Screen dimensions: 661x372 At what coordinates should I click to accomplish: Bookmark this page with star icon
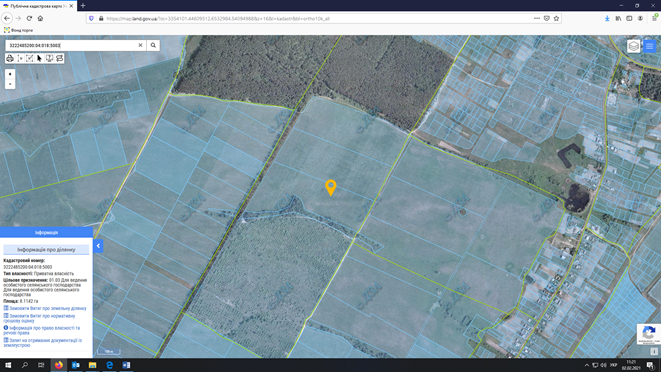tap(556, 19)
